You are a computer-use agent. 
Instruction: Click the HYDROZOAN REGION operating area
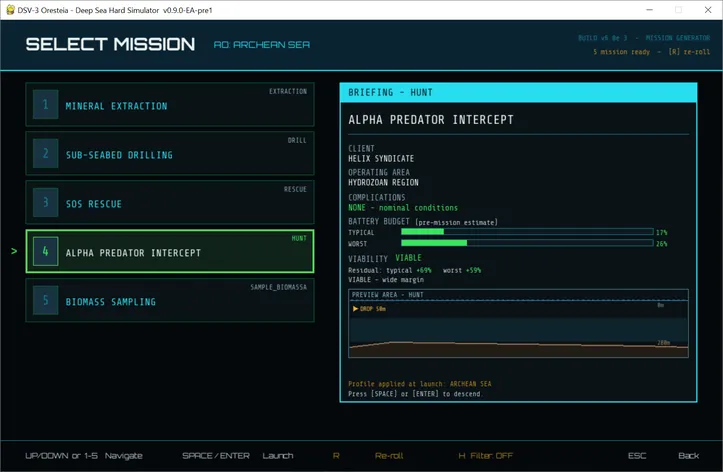[x=383, y=183]
